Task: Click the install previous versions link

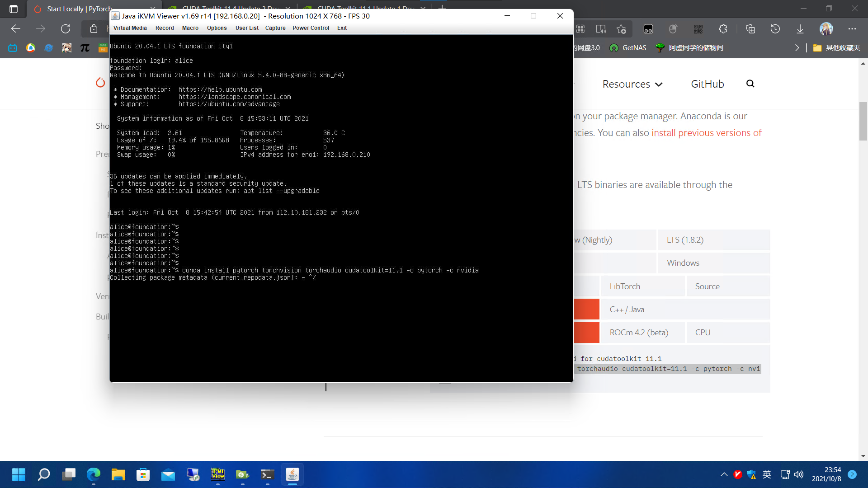Action: 706,132
